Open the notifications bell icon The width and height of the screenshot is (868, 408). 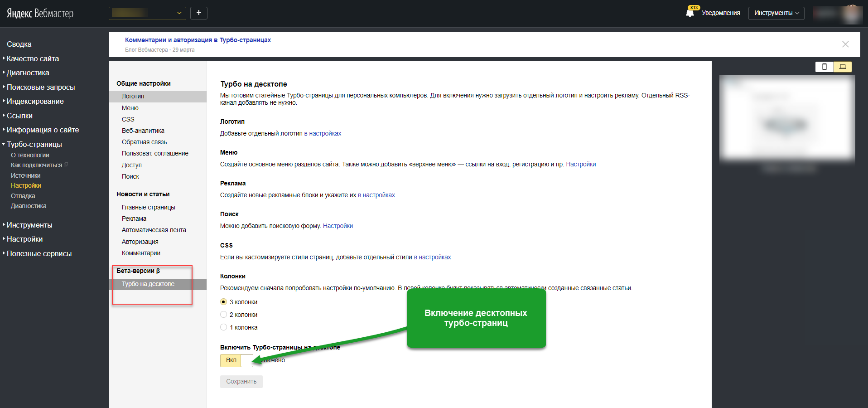[x=690, y=13]
